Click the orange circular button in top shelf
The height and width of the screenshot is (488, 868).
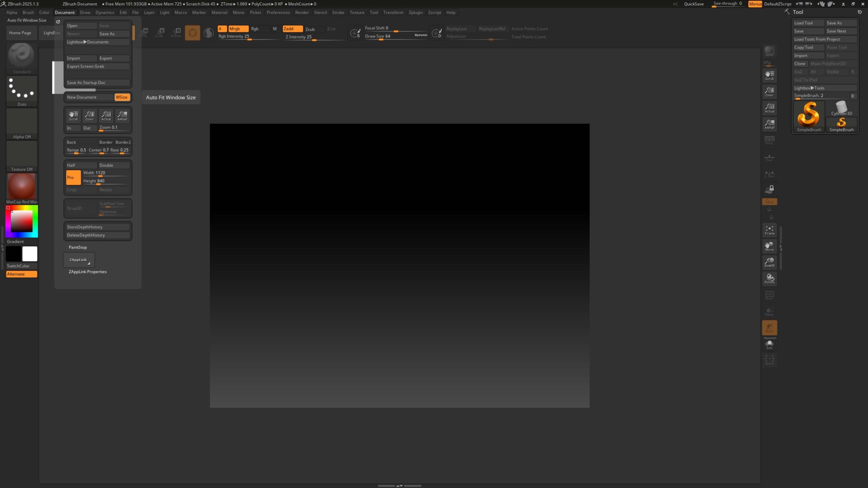(x=192, y=33)
